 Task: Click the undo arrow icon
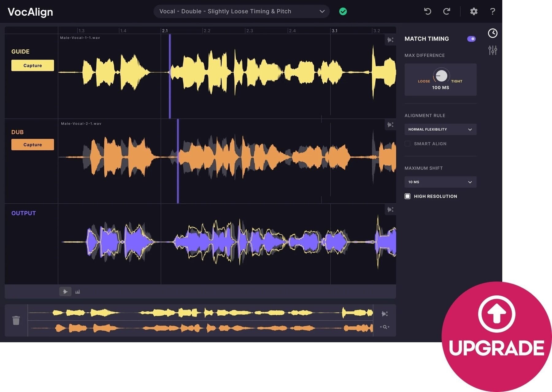(x=427, y=11)
